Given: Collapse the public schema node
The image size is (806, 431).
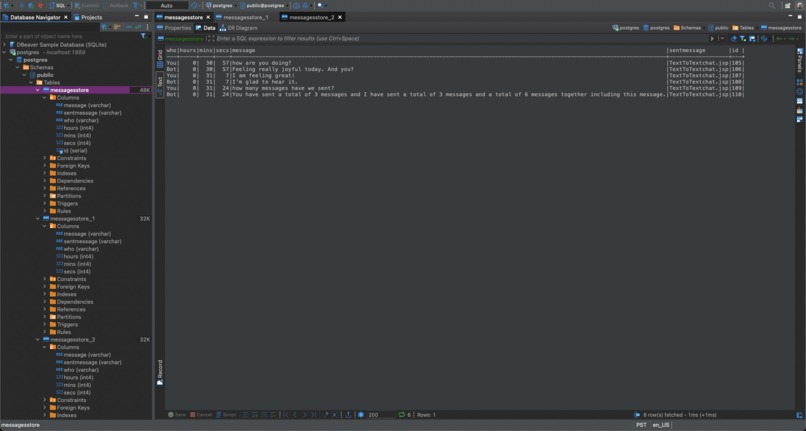Looking at the screenshot, I should point(25,75).
